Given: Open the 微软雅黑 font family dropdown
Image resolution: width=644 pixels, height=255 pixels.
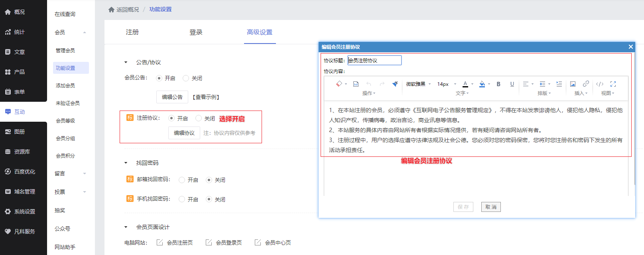Looking at the screenshot, I should coord(418,84).
